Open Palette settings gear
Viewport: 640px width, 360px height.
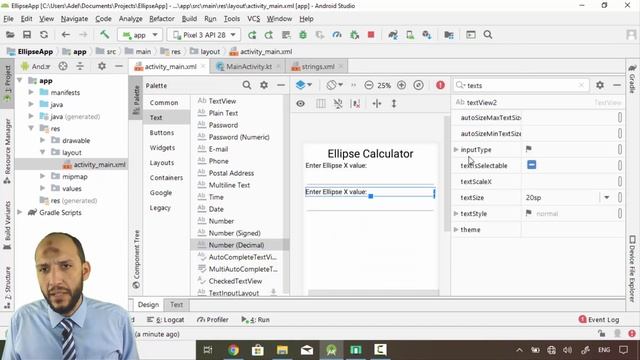pos(264,85)
